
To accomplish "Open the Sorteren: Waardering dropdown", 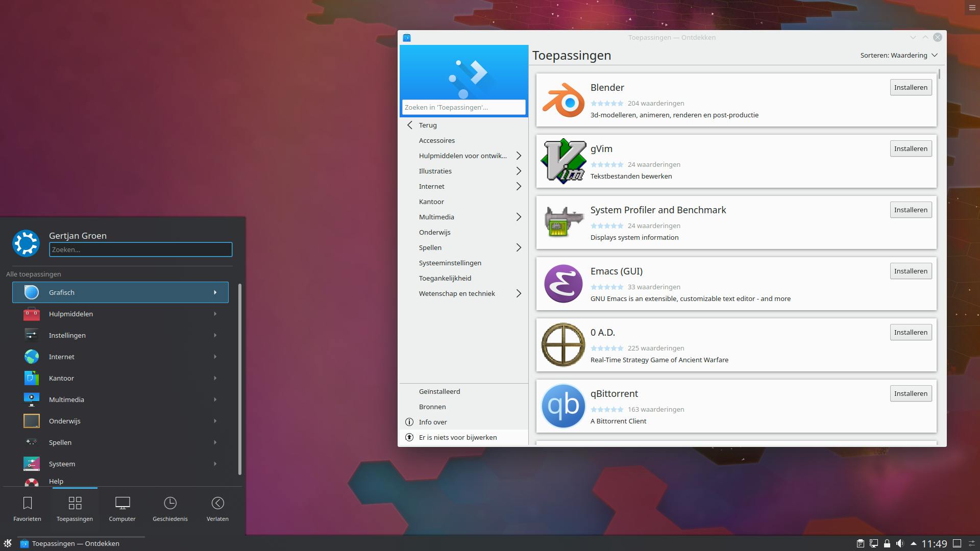I will point(898,55).
